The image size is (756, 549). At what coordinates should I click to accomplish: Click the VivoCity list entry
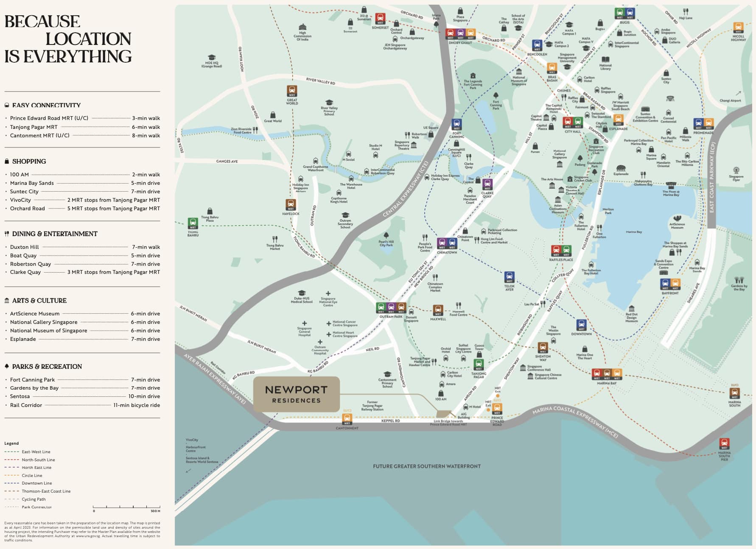[82, 200]
